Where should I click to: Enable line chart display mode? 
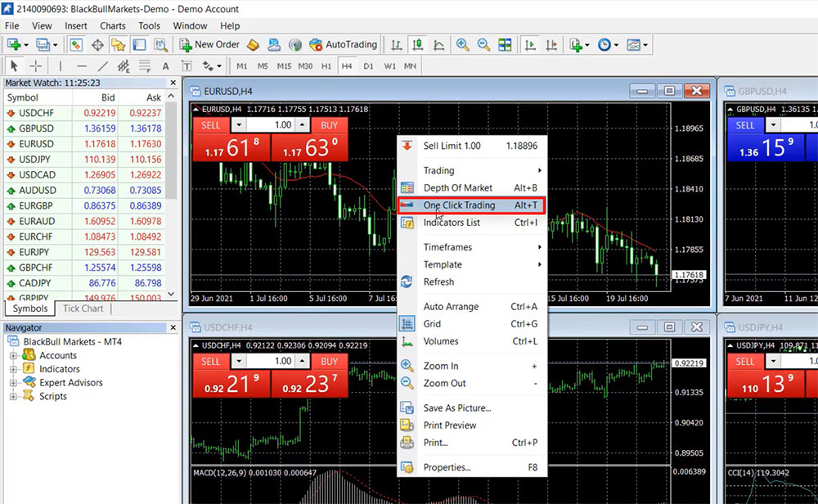click(438, 44)
